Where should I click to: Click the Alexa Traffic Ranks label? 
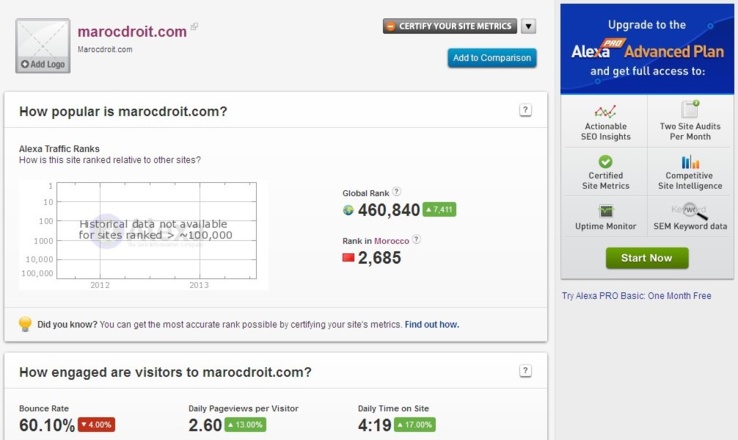click(59, 149)
